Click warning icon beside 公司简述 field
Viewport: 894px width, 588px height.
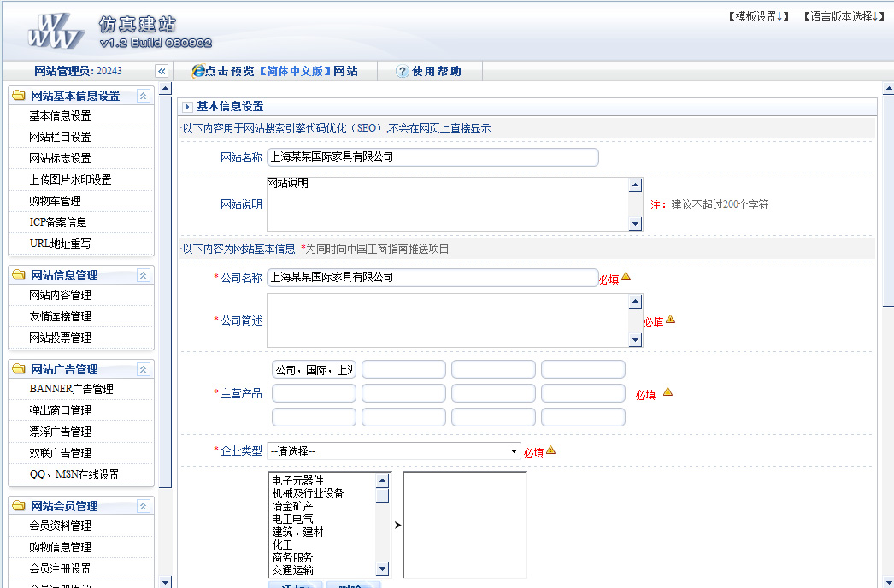pyautogui.click(x=670, y=320)
